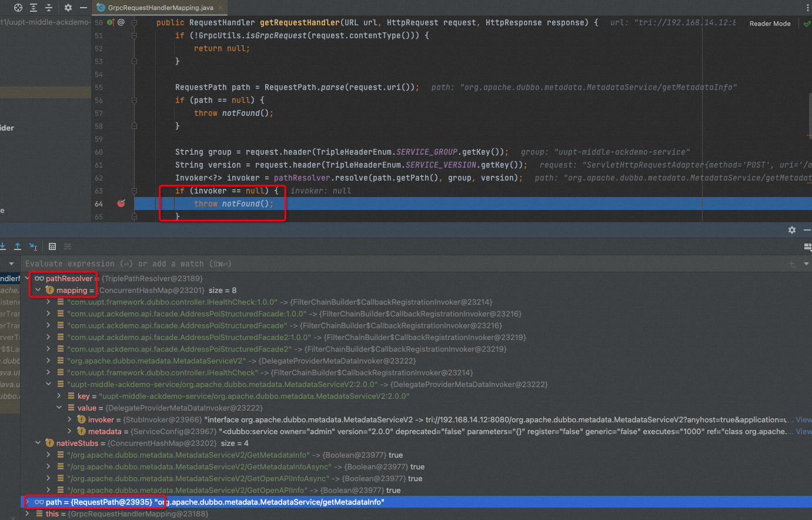Collapse the method fold marker on line 50

coord(135,22)
